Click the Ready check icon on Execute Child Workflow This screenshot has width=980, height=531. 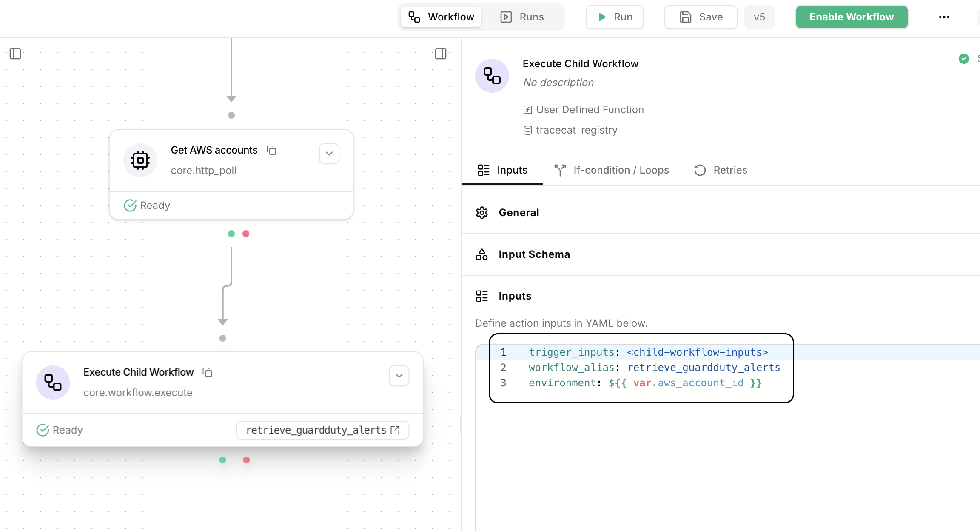[x=43, y=430]
